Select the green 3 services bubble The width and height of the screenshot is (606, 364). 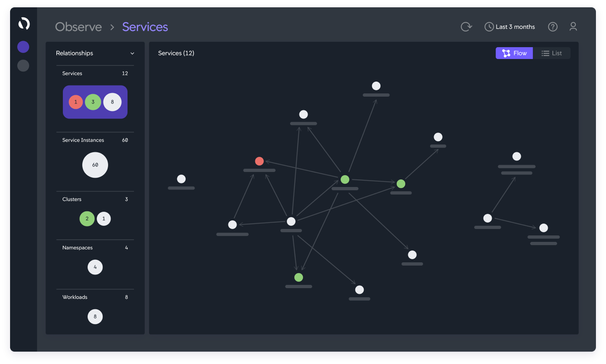coord(93,102)
